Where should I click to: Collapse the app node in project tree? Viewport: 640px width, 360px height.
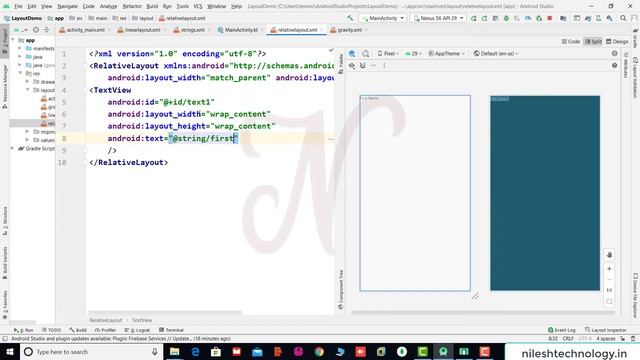click(x=13, y=40)
